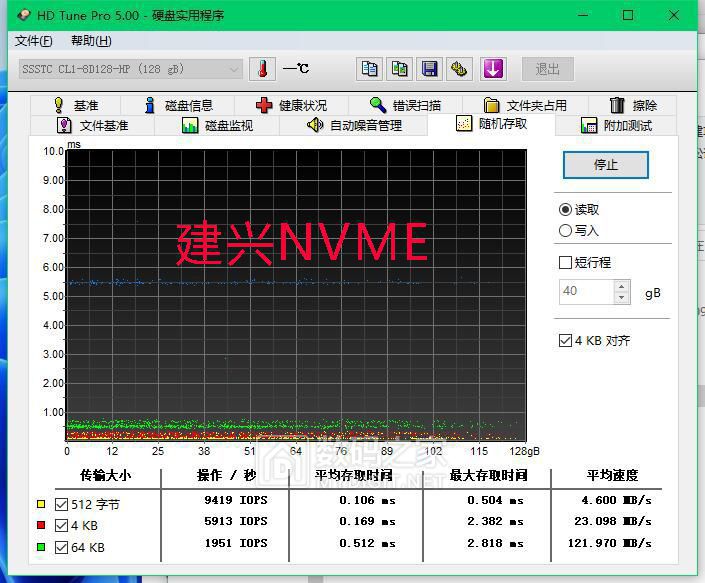Open the 健康状况 health tab
Image resolution: width=705 pixels, height=583 pixels.
tap(291, 105)
